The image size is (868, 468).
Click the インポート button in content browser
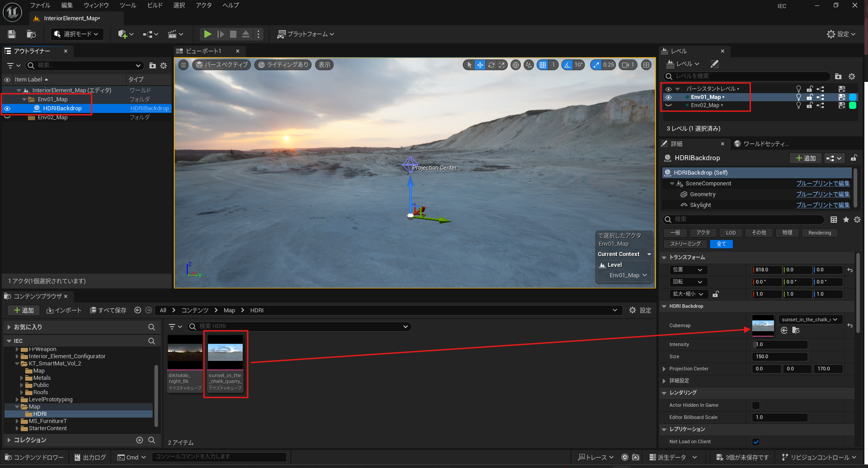pos(64,310)
